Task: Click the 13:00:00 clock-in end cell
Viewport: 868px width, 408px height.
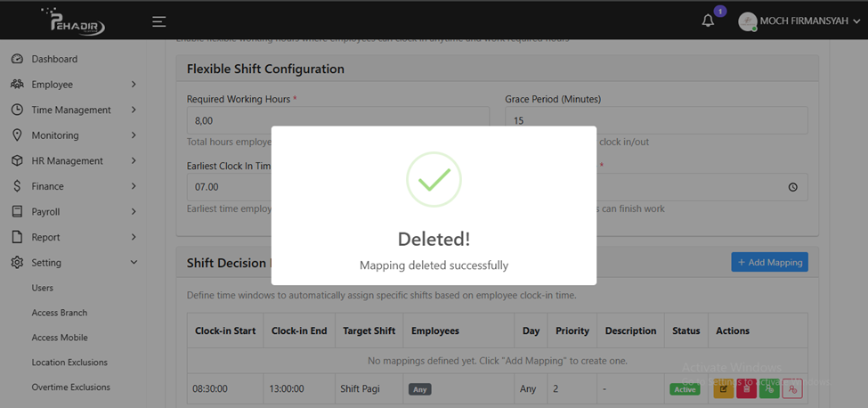Action: 299,388
